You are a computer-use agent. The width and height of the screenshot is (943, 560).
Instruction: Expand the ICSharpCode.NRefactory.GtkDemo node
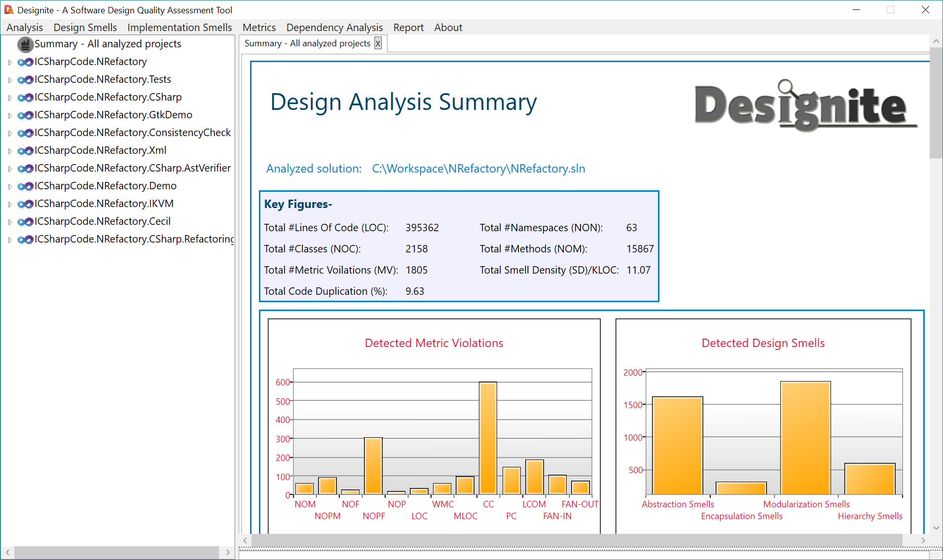click(x=10, y=116)
